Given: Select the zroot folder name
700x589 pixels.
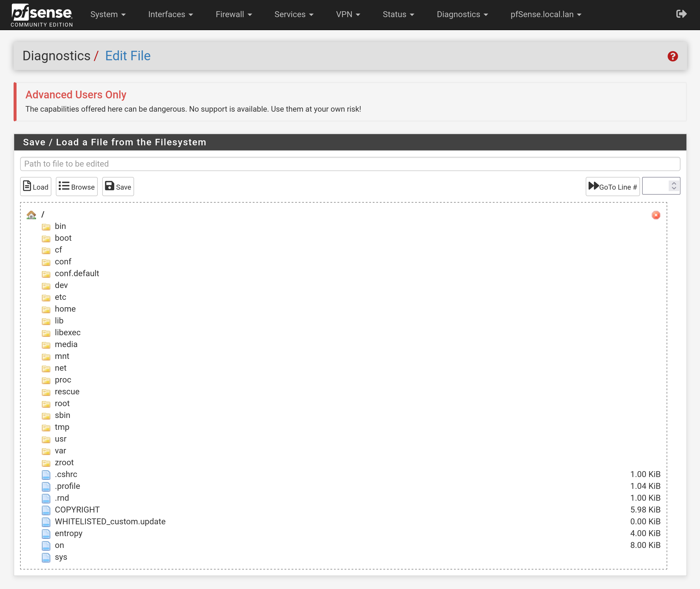Looking at the screenshot, I should tap(64, 463).
